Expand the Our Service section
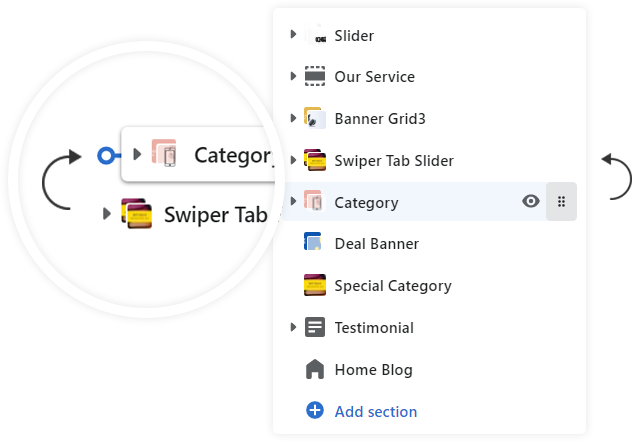This screenshot has width=632, height=442. coord(293,76)
